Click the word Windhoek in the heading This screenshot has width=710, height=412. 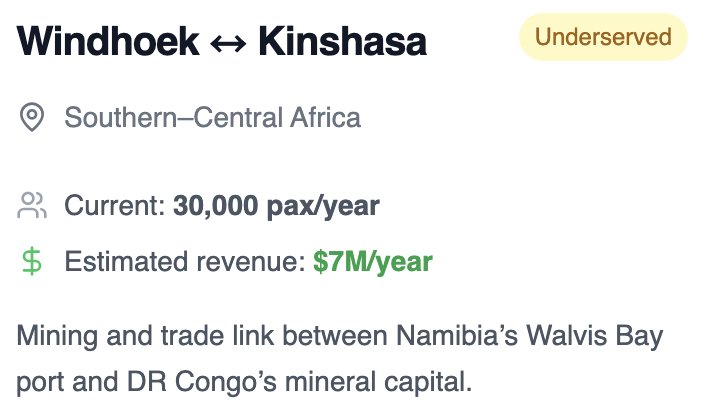(108, 42)
